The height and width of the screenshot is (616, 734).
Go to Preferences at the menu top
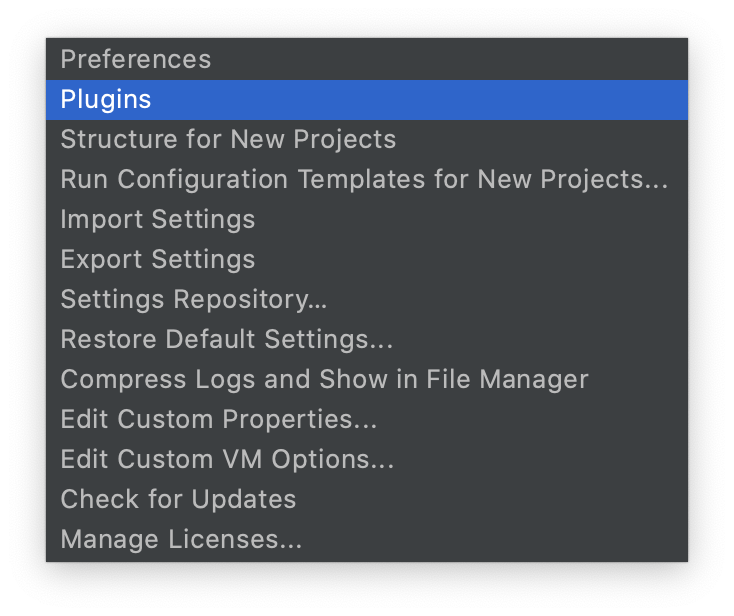point(136,59)
